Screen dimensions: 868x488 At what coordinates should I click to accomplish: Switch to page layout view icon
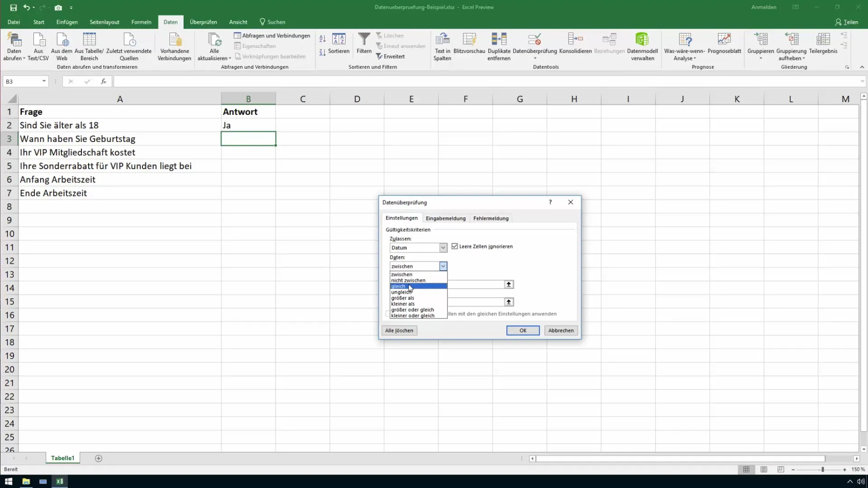pyautogui.click(x=764, y=469)
